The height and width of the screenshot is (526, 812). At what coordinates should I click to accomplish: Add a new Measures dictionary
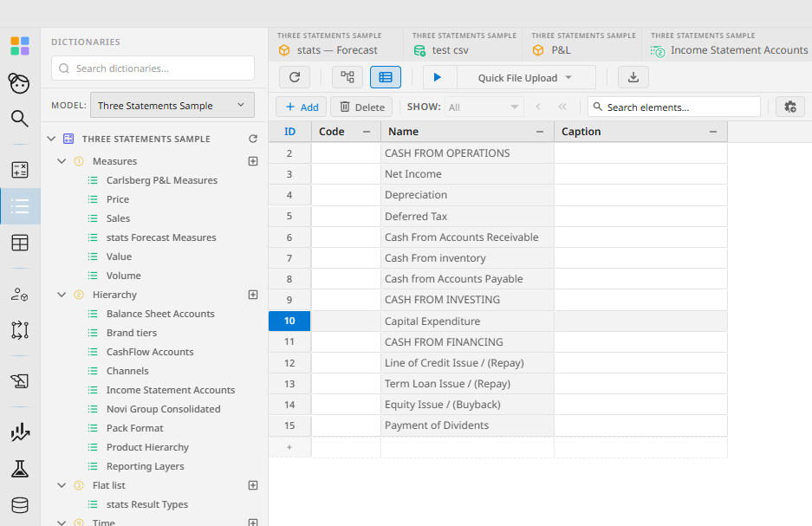(253, 161)
